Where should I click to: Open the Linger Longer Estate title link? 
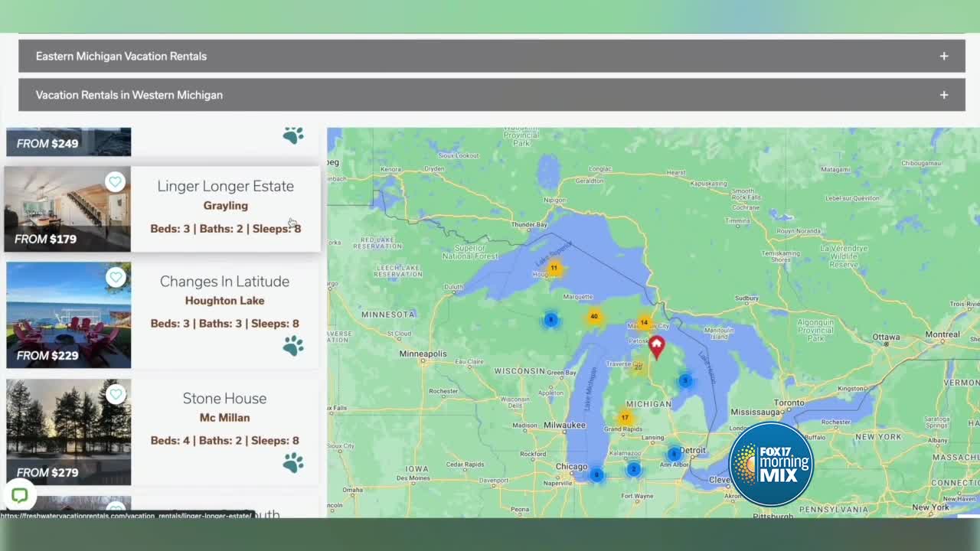[x=225, y=186]
